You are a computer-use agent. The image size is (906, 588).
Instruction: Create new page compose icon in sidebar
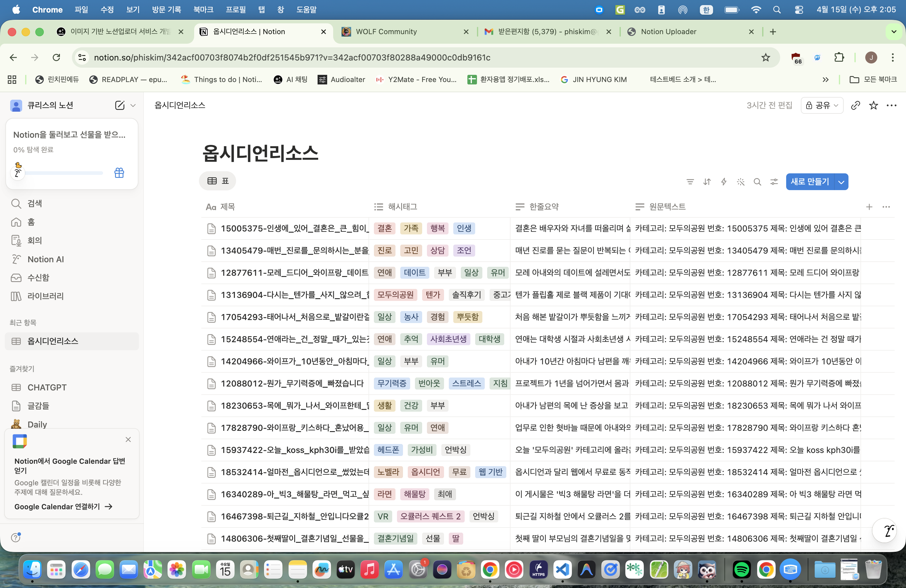[120, 105]
